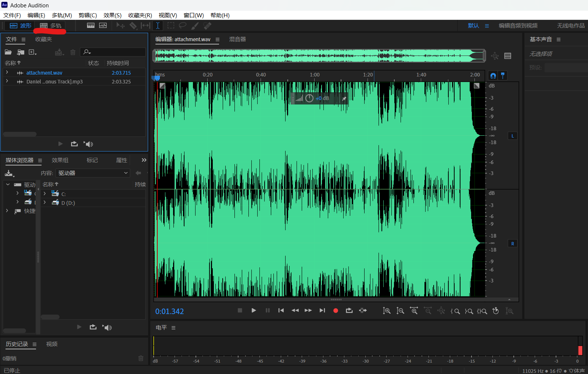Zoom in amplitude on the waveform
The height and width of the screenshot is (374, 588).
387,311
